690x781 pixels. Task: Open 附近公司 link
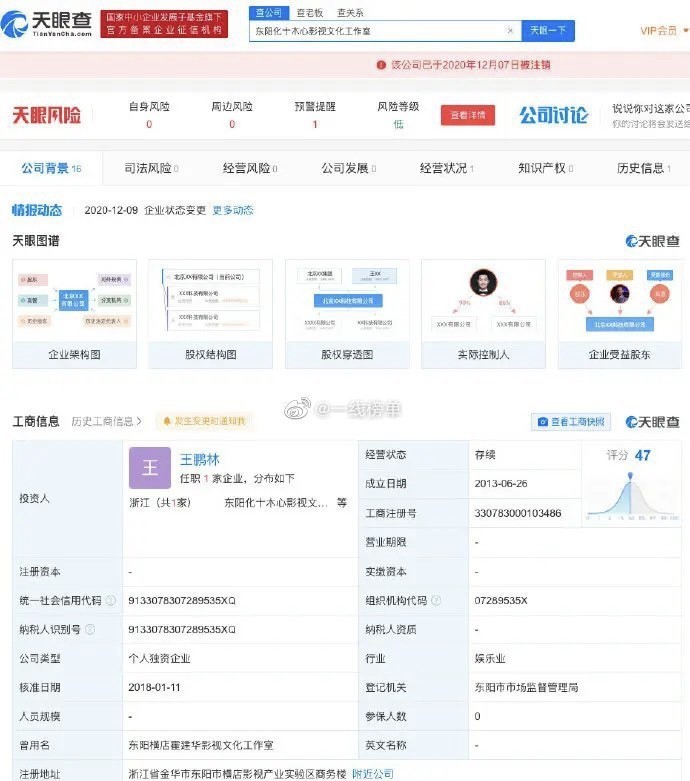click(373, 774)
